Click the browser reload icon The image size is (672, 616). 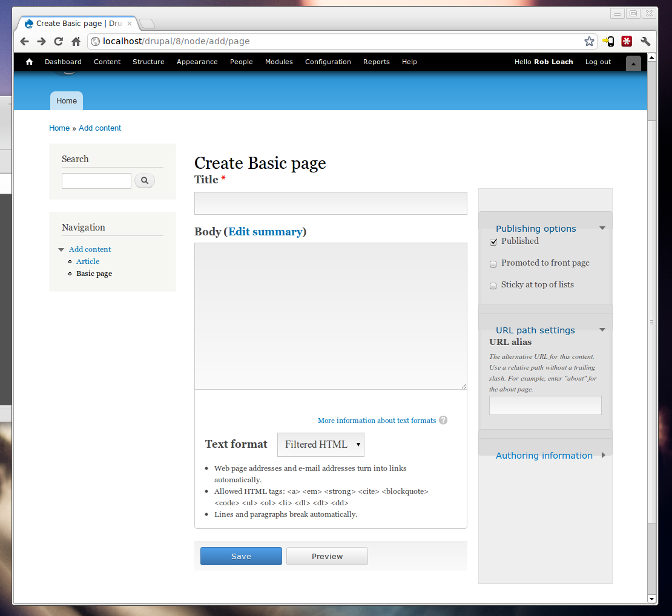pos(59,41)
